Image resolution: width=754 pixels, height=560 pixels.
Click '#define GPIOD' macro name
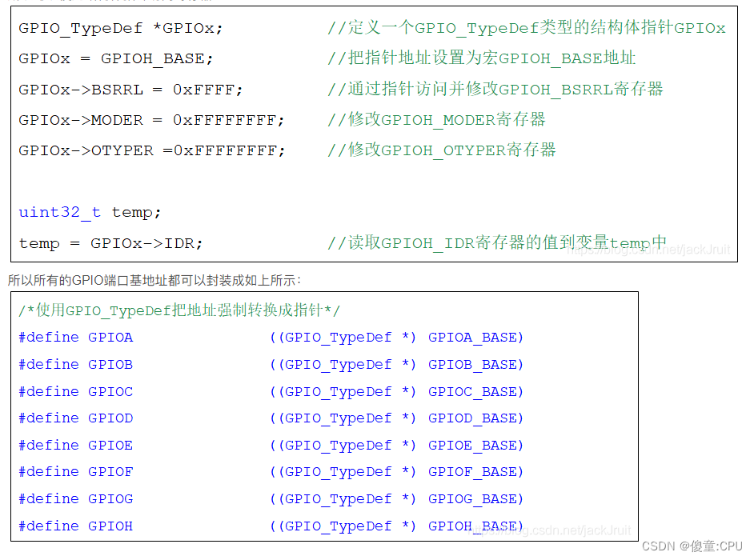click(75, 418)
